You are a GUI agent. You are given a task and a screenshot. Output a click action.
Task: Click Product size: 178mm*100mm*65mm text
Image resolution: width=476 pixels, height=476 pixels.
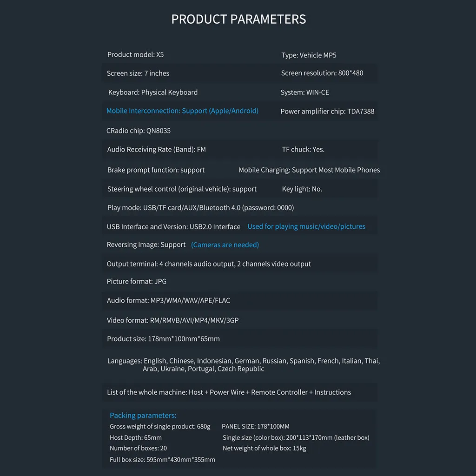(163, 339)
